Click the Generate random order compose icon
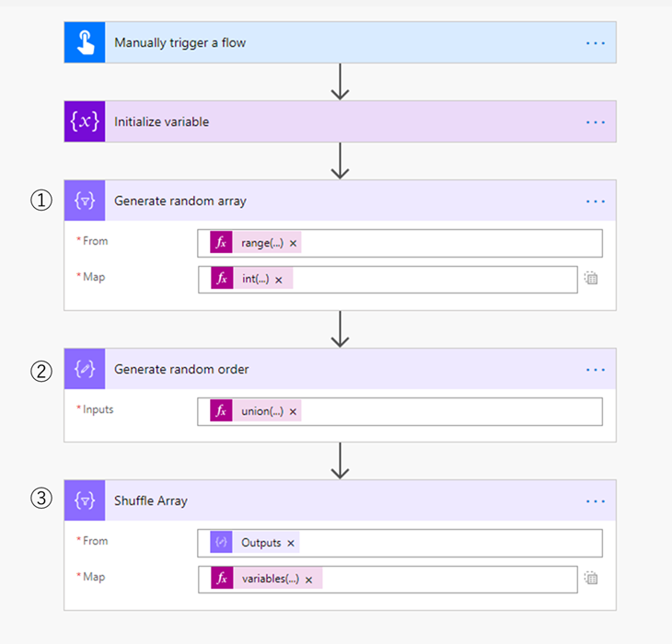The height and width of the screenshot is (644, 672). (85, 369)
